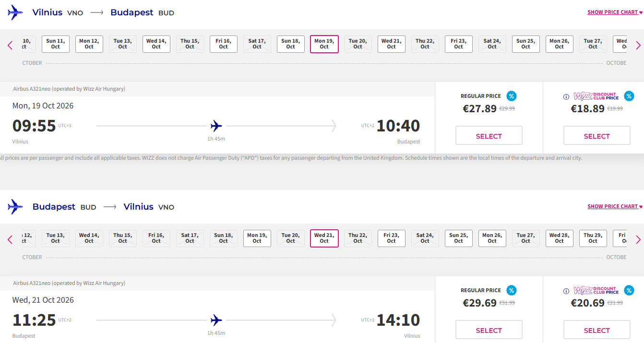Click info icon next to return WIZZ Discount Club
644x343 pixels.
click(566, 291)
